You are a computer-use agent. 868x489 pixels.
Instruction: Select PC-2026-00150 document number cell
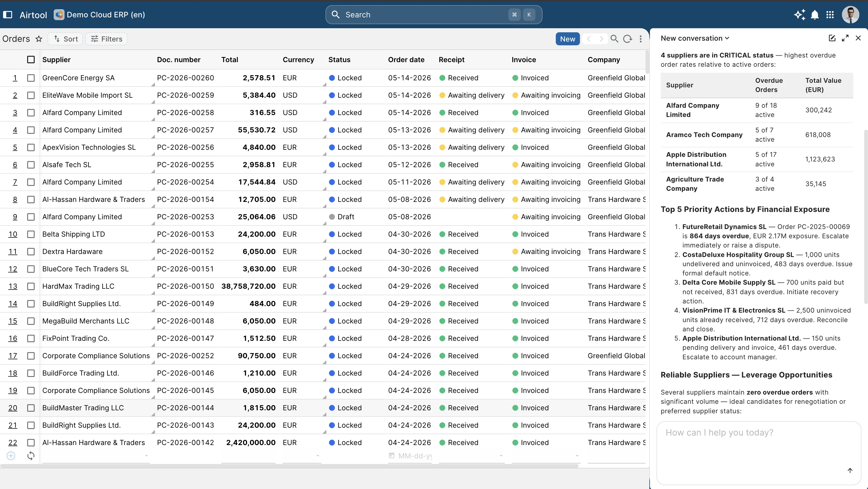185,286
